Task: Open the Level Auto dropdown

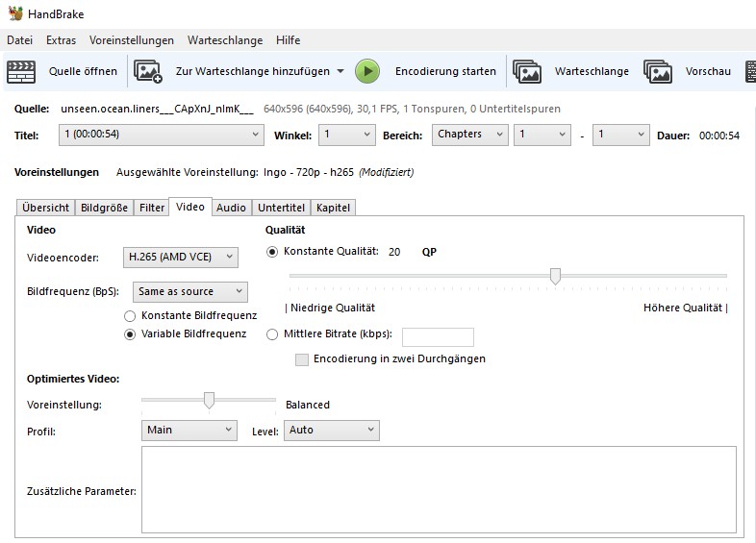Action: pos(331,431)
